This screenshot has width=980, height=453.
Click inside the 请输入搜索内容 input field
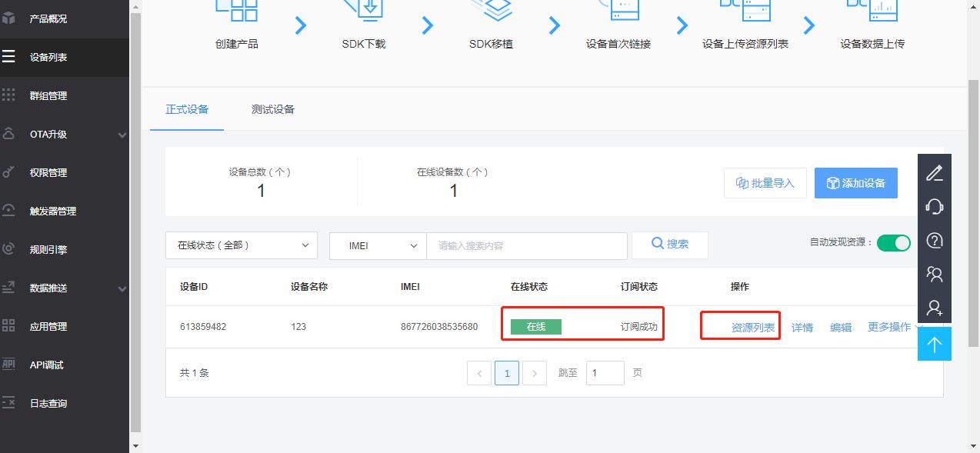(x=526, y=245)
